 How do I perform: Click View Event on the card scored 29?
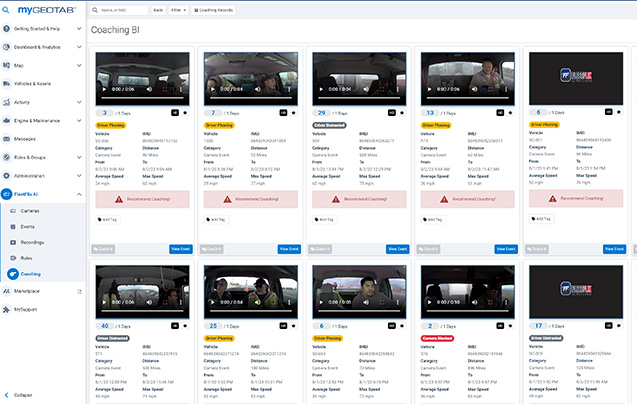point(397,249)
